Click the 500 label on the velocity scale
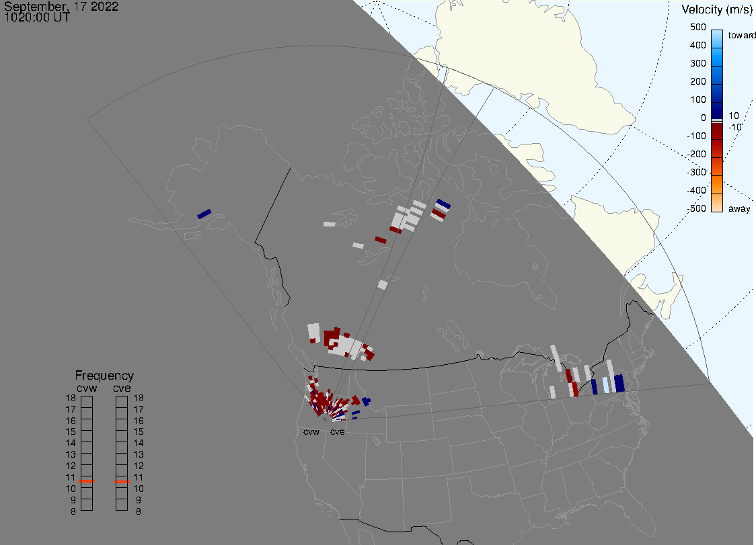 (697, 27)
